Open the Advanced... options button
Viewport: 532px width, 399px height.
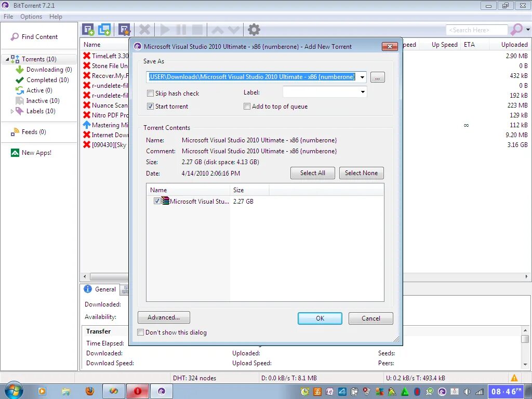(164, 317)
